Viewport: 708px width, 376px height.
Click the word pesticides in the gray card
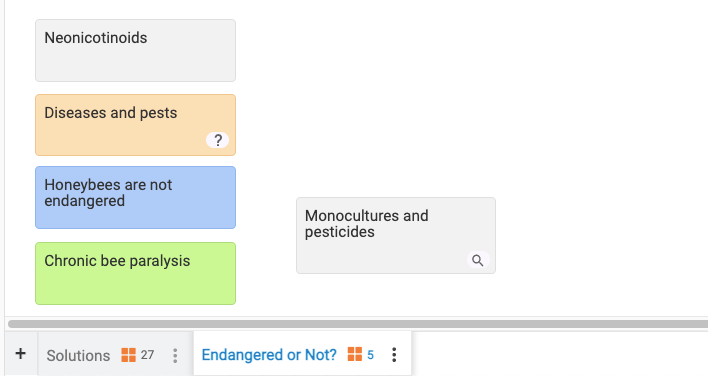pos(340,232)
